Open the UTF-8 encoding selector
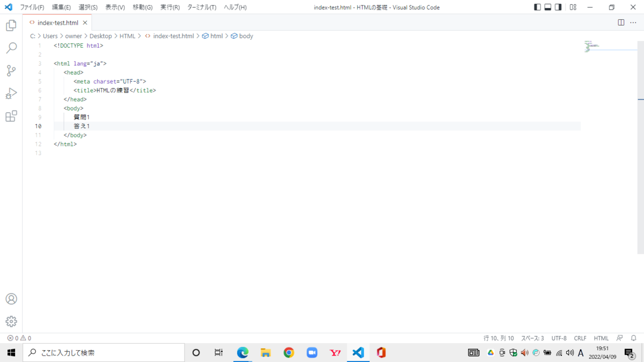Image resolution: width=644 pixels, height=362 pixels. [559, 338]
